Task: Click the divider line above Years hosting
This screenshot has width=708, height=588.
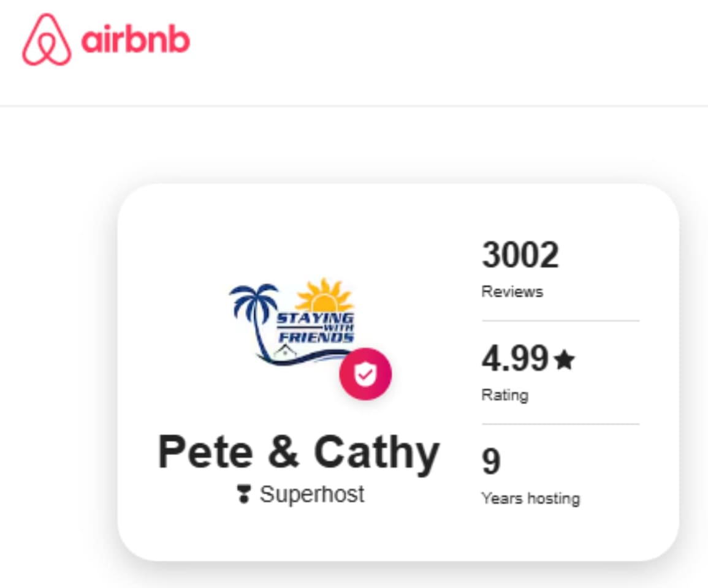Action: tap(560, 423)
